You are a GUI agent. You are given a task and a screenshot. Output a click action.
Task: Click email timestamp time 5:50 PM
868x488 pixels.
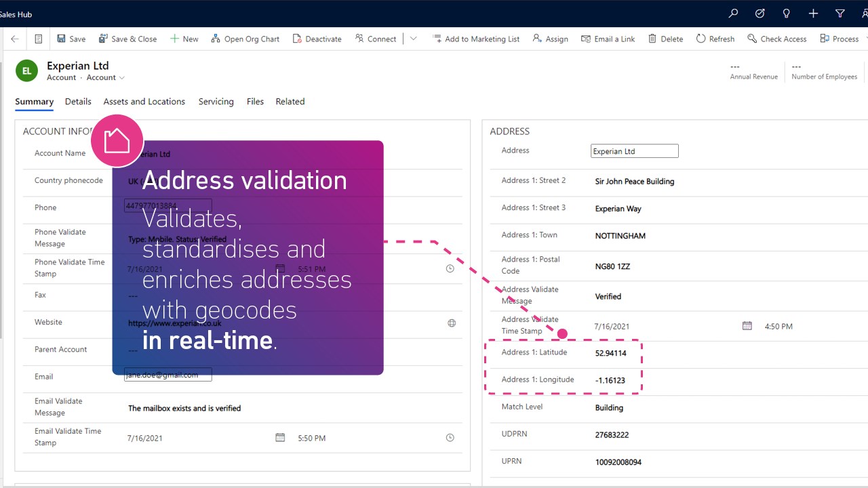coord(312,439)
